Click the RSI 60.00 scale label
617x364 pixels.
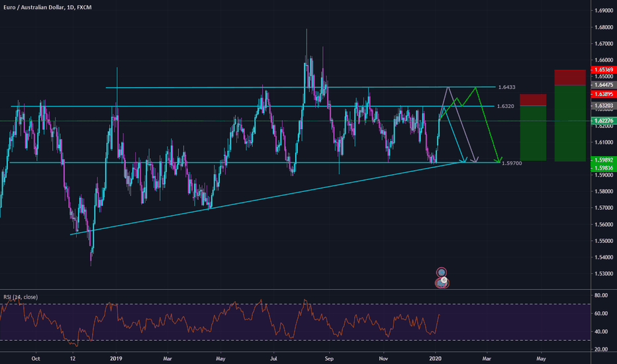[x=601, y=314]
